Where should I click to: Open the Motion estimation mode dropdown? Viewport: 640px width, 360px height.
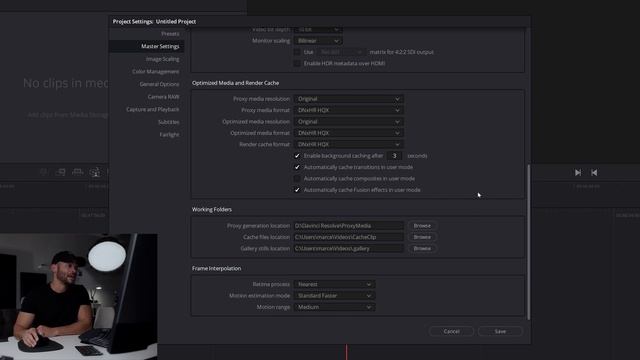(334, 296)
